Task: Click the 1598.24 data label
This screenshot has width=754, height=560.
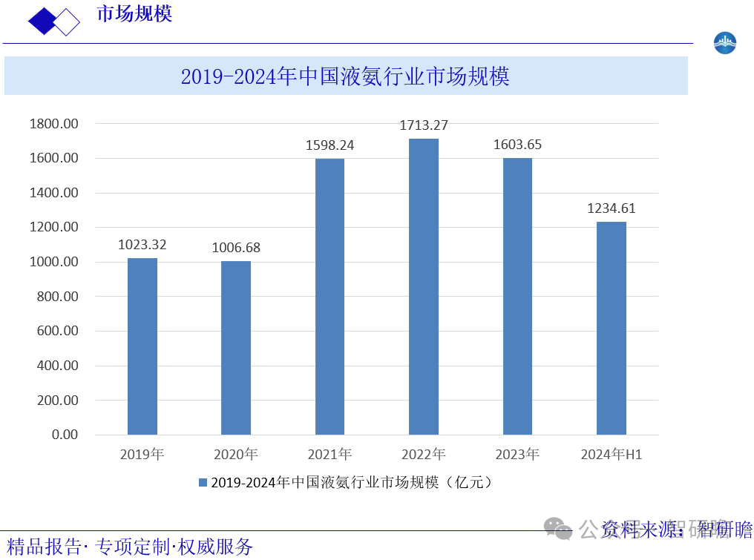Action: [330, 145]
